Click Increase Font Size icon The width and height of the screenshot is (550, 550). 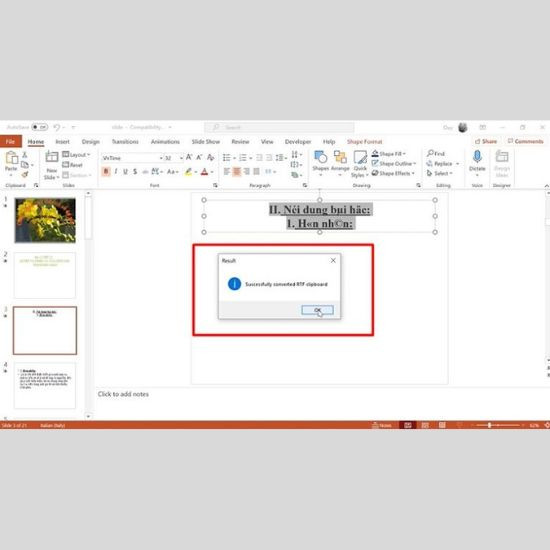pos(189,157)
